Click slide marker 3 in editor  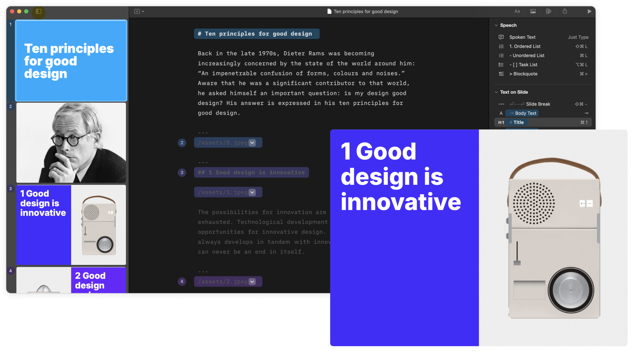[182, 172]
